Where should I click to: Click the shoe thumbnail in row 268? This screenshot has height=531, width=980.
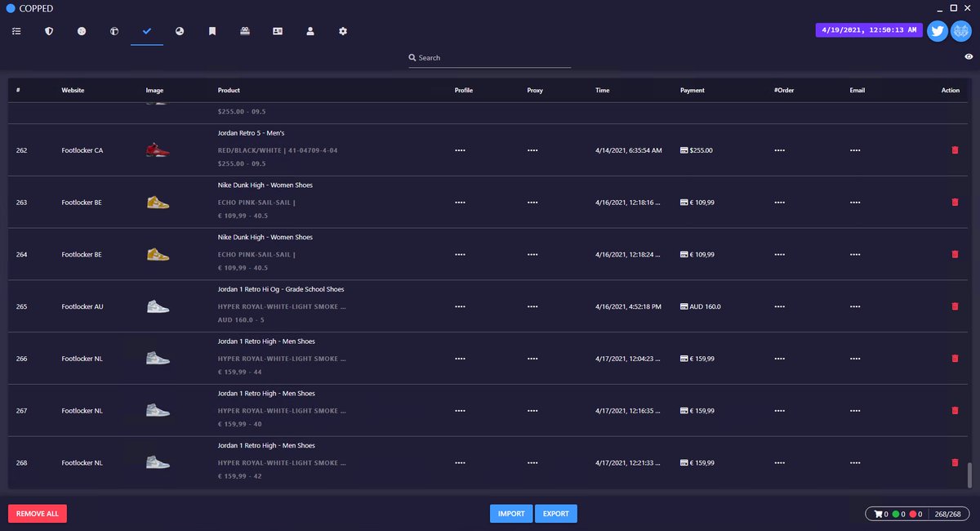[x=158, y=462]
